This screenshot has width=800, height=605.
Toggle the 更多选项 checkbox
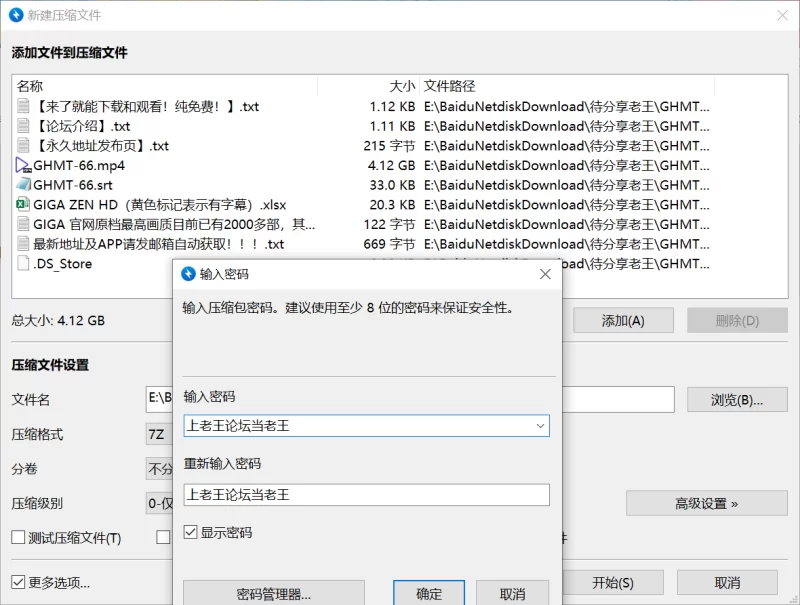(x=18, y=582)
